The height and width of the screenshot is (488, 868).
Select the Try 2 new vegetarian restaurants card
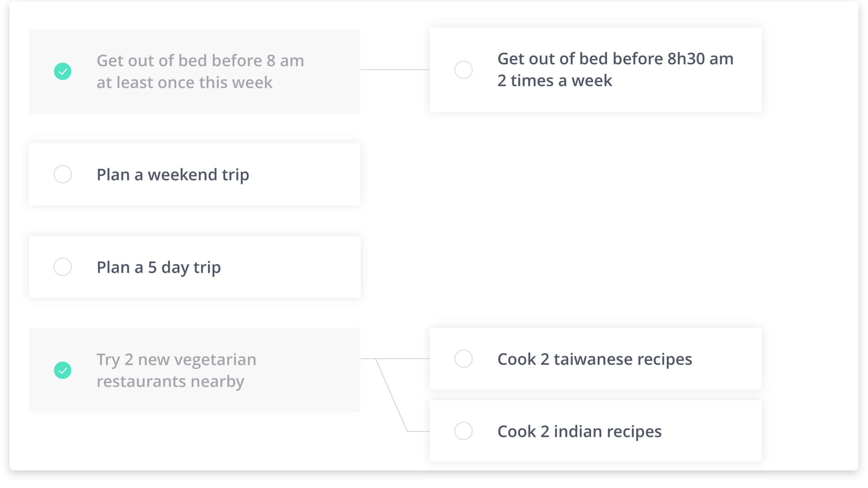194,370
